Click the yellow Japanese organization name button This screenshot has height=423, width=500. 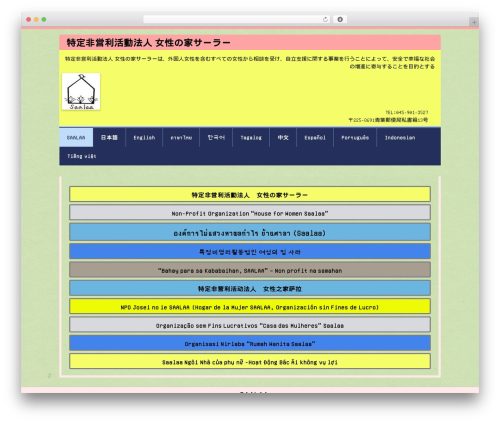coord(250,194)
